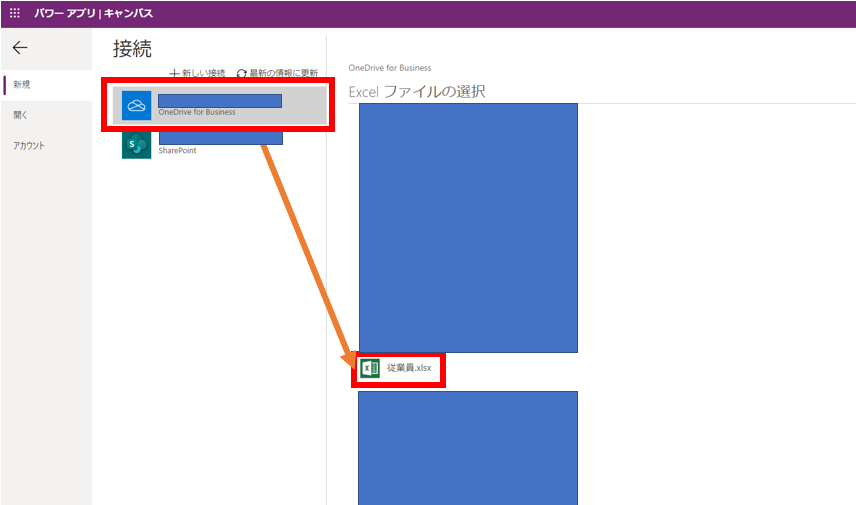Select the SharePoint connection label
Image resolution: width=856 pixels, height=505 pixels.
[177, 151]
